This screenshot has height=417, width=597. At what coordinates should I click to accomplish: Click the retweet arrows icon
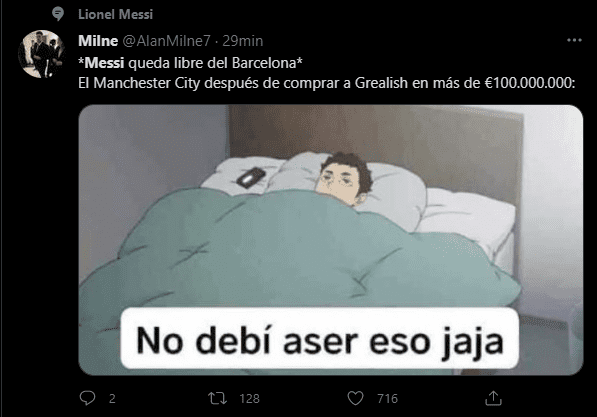pyautogui.click(x=217, y=398)
